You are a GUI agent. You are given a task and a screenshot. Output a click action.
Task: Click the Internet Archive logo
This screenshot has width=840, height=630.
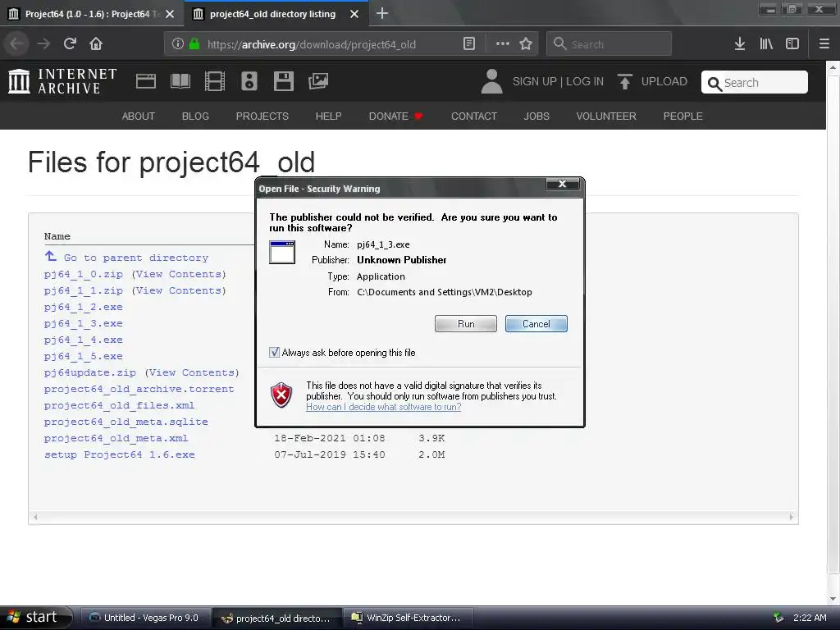pyautogui.click(x=62, y=81)
